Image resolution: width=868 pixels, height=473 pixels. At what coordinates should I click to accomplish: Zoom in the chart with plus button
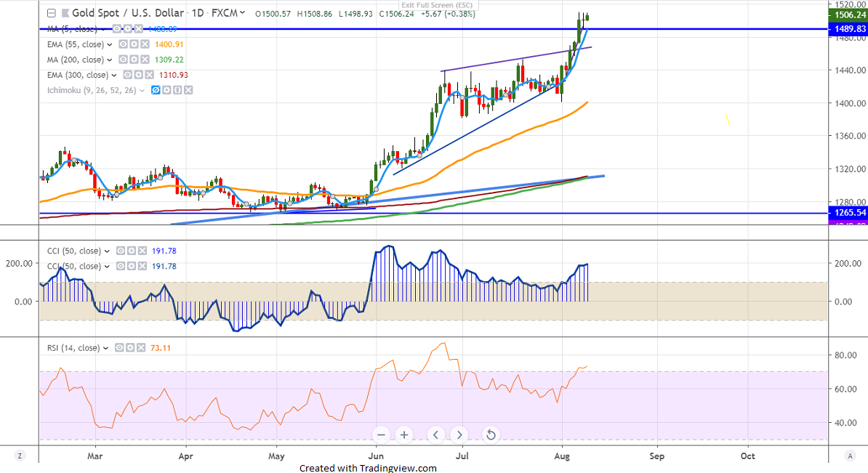tap(404, 434)
